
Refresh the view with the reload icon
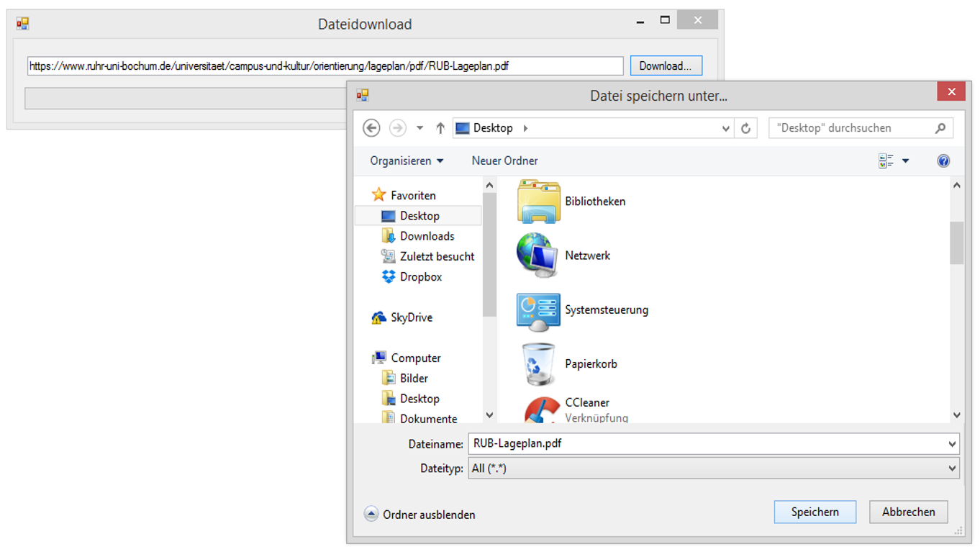point(746,127)
